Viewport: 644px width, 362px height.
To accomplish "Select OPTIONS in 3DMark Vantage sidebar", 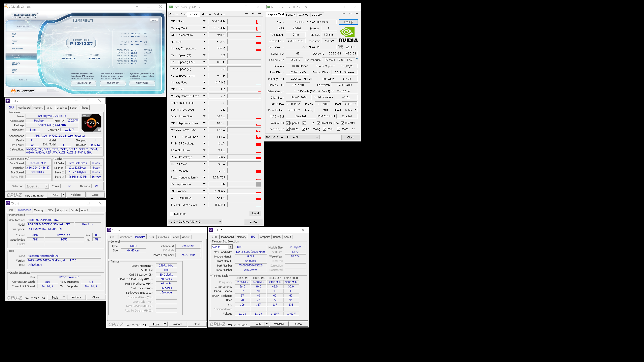I will tap(15, 41).
